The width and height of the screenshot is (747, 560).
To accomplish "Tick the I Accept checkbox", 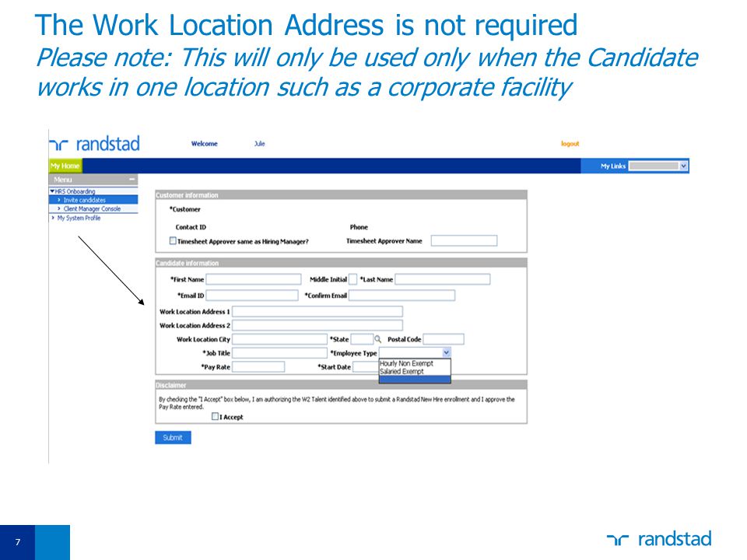I will (215, 416).
